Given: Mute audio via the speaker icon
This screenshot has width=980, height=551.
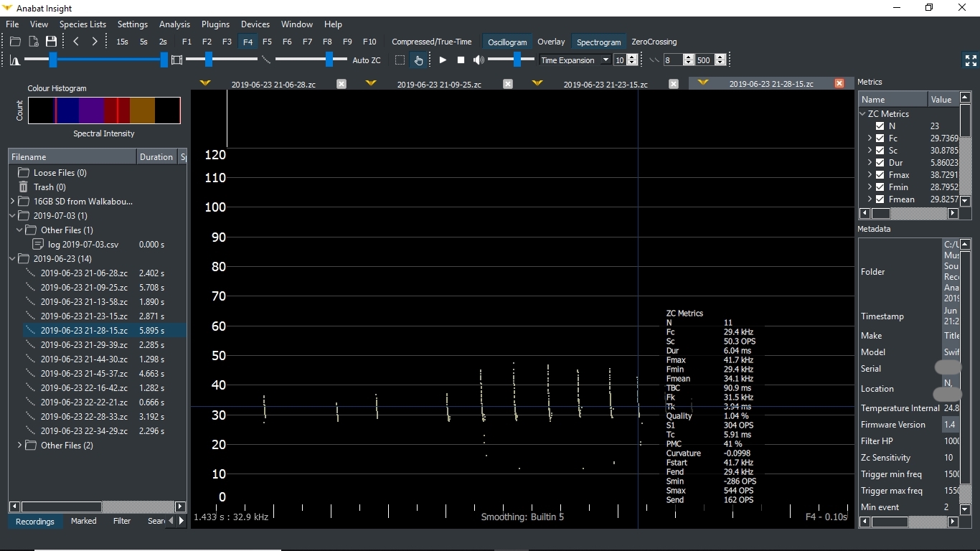Looking at the screenshot, I should coord(479,60).
